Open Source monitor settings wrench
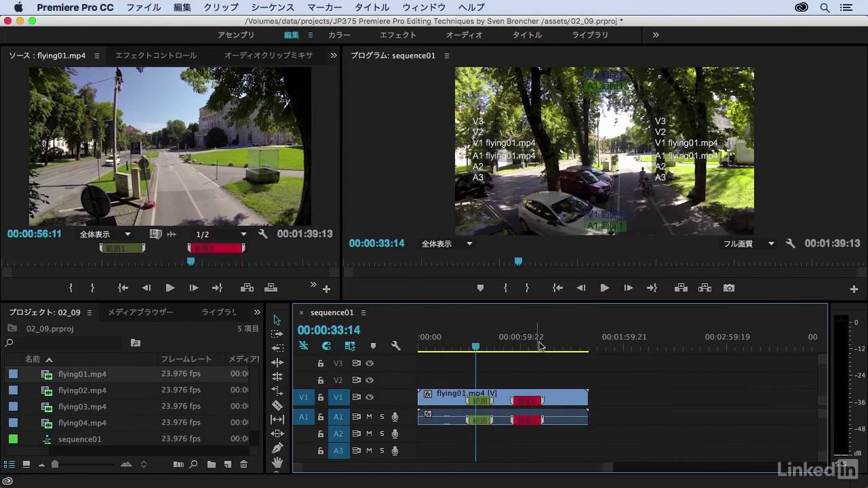 pos(263,234)
